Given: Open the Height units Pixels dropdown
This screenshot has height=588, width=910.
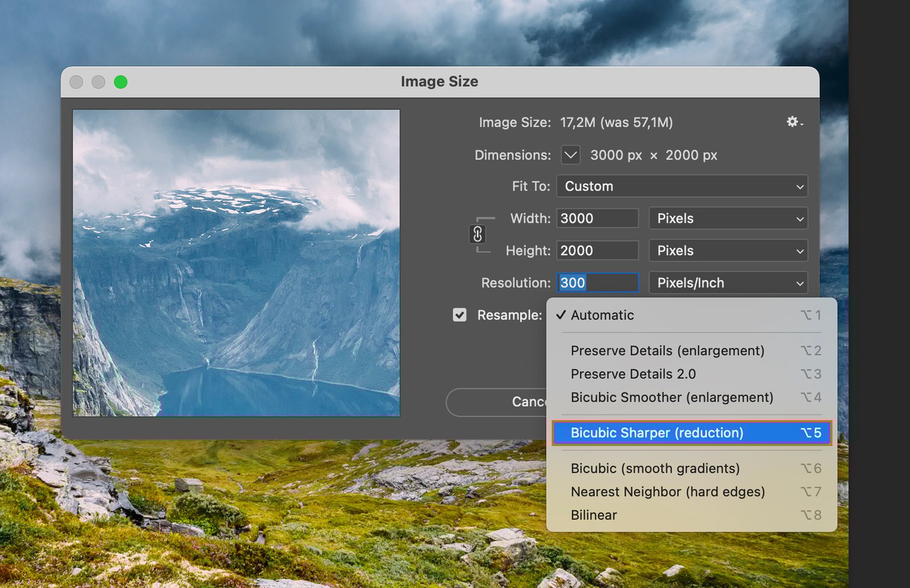Looking at the screenshot, I should (x=728, y=251).
